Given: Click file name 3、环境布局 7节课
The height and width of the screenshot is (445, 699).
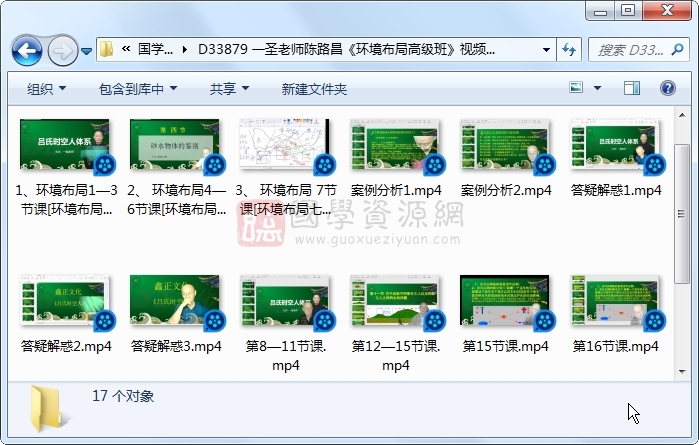Looking at the screenshot, I should (x=286, y=199).
